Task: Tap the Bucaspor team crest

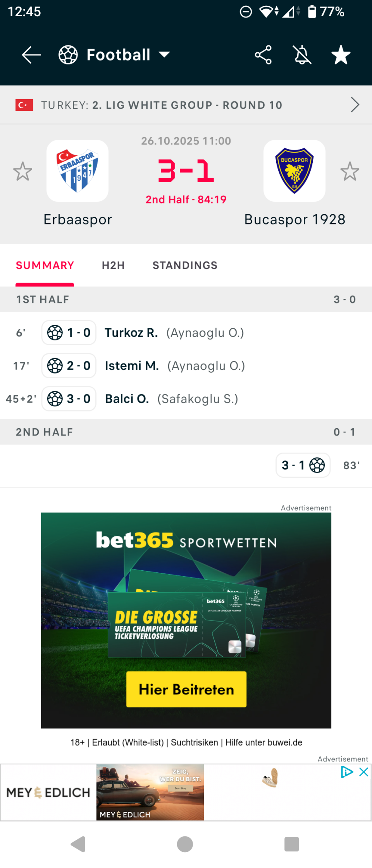Action: [294, 171]
